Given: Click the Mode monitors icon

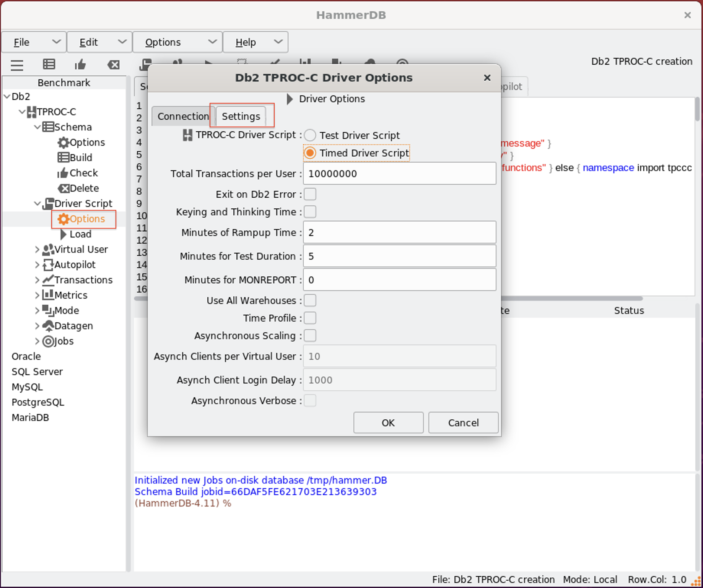Looking at the screenshot, I should click(48, 310).
